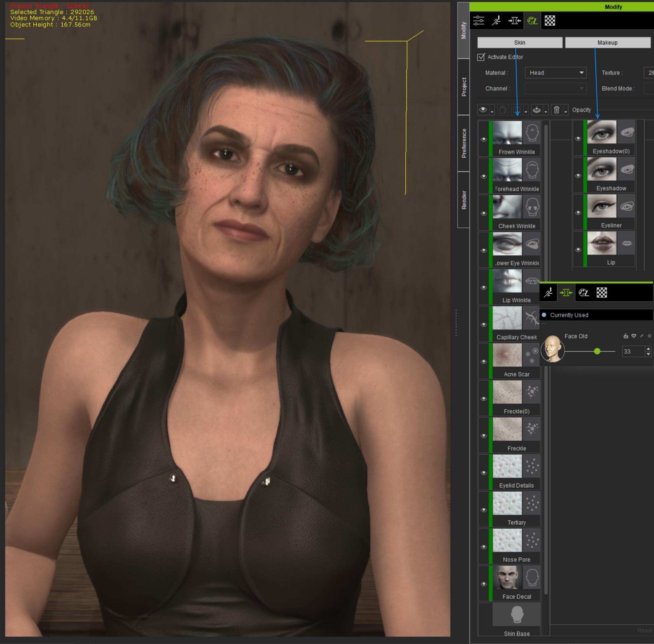Open the Material dropdown showing Head
The width and height of the screenshot is (654, 644).
[x=556, y=73]
